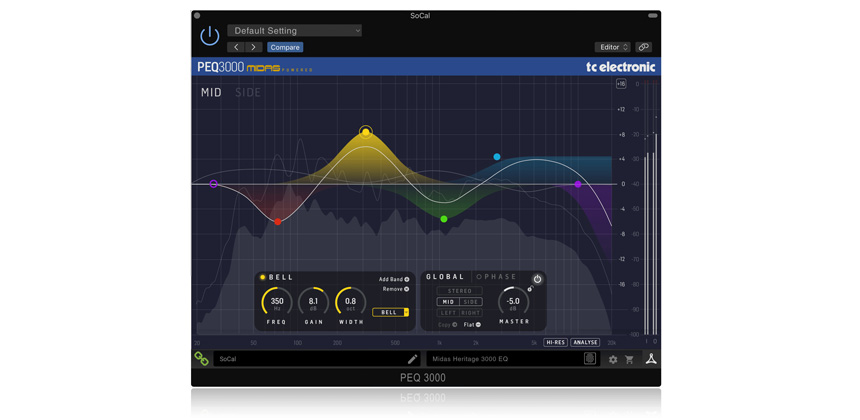Click the sidechain link icon beside Editor

point(643,47)
